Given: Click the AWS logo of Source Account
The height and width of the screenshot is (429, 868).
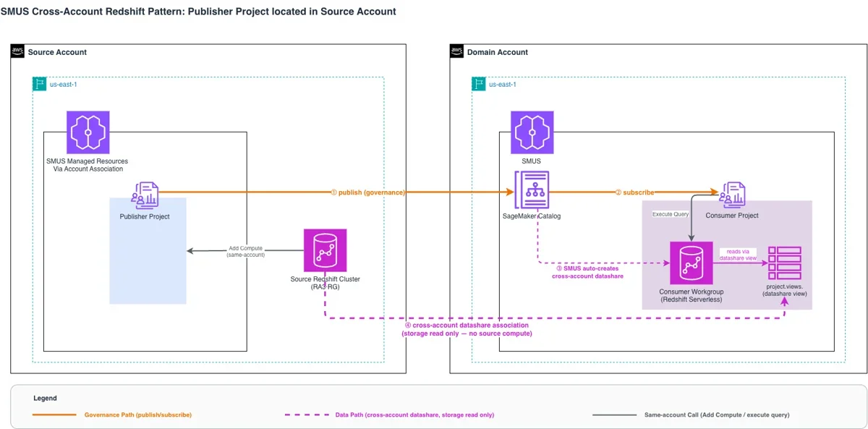Looking at the screenshot, I should click(x=17, y=51).
